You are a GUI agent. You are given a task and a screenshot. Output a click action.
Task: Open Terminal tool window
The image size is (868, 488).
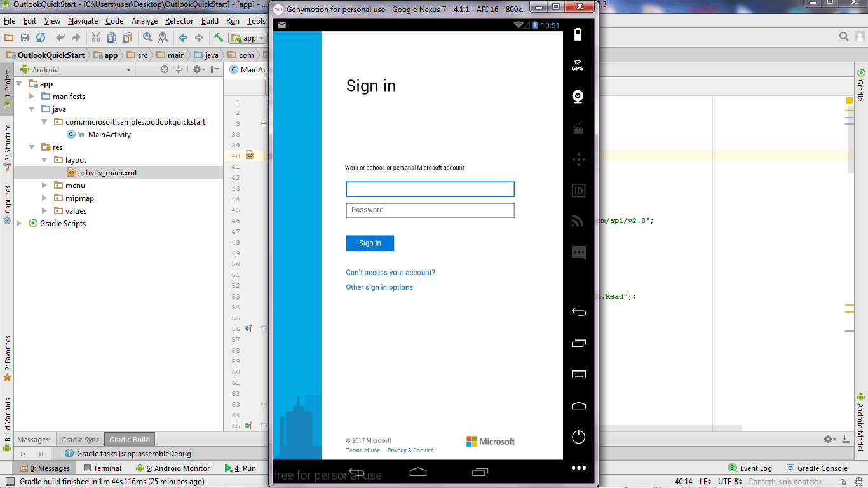pyautogui.click(x=102, y=468)
